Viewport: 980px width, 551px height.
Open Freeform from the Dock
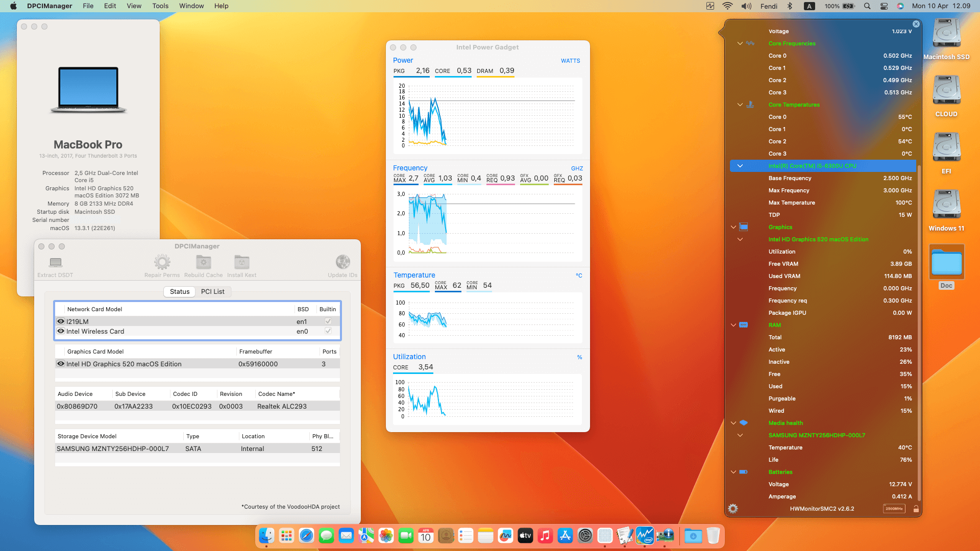coord(505,536)
